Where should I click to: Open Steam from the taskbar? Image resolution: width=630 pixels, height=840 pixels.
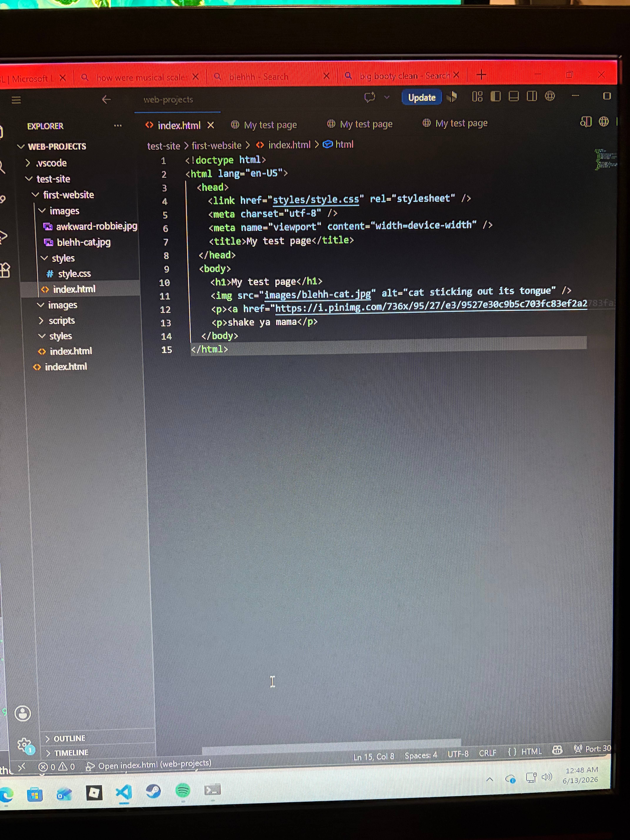(x=153, y=791)
